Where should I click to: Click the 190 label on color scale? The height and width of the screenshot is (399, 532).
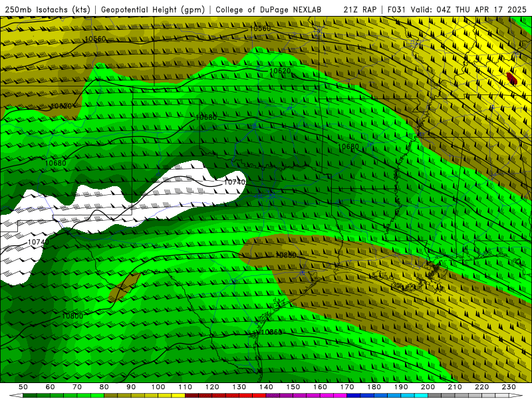click(401, 387)
